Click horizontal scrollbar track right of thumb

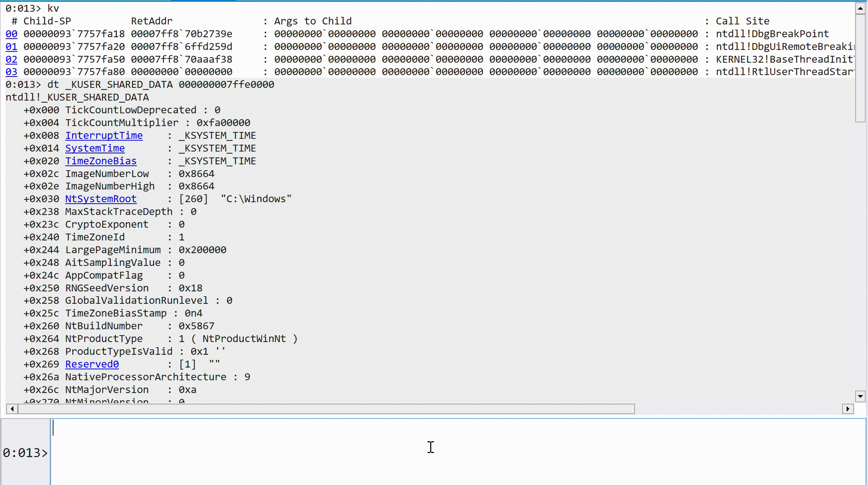[x=738, y=409]
